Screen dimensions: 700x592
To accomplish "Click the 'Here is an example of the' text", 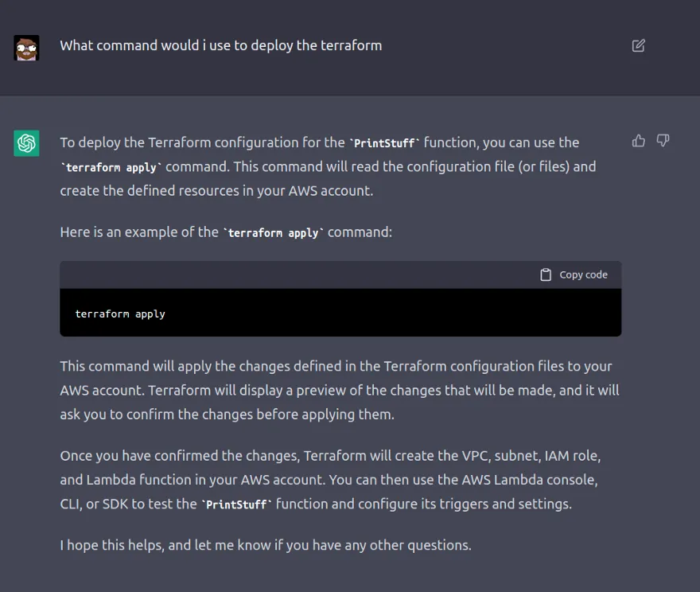I will point(138,232).
